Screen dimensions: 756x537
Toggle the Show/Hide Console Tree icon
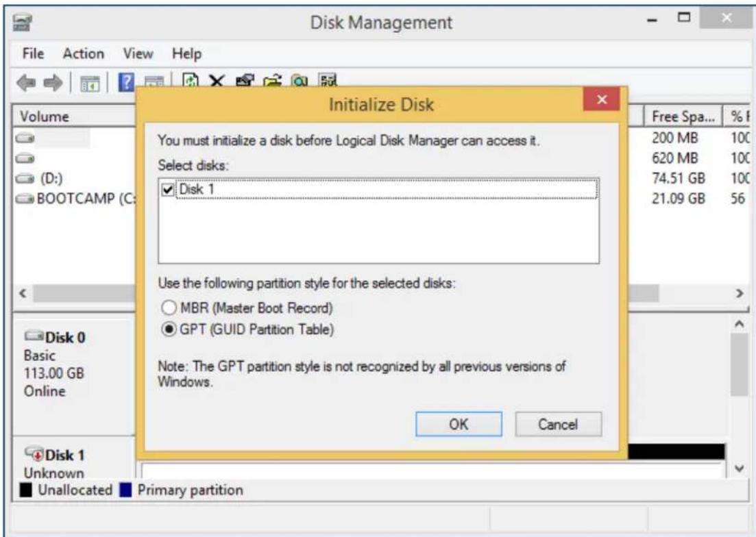(90, 84)
